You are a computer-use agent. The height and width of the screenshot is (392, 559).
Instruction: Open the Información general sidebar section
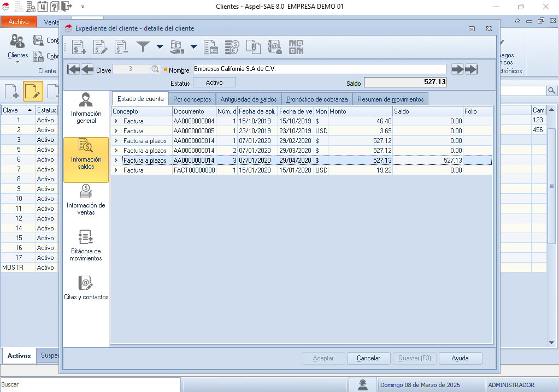(86, 109)
